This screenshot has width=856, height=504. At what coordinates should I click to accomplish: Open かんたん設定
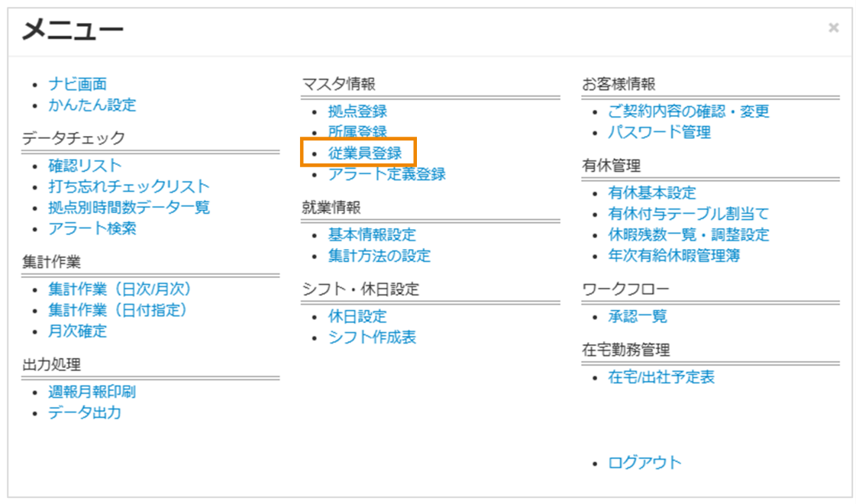pos(92,105)
